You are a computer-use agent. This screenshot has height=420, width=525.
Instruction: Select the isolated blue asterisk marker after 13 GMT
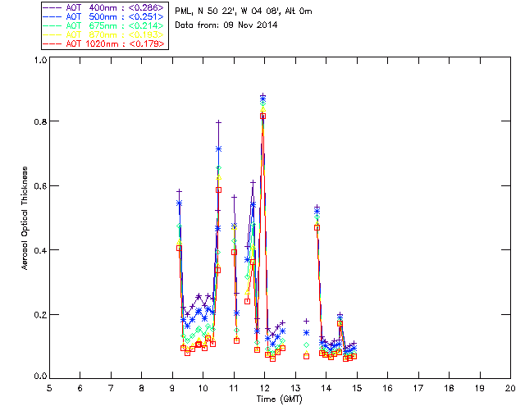coord(306,332)
